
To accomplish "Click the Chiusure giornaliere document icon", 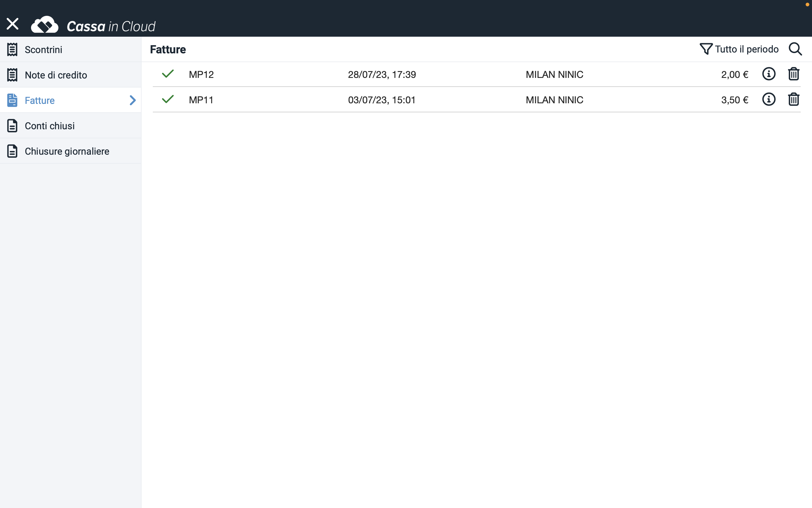I will [12, 151].
